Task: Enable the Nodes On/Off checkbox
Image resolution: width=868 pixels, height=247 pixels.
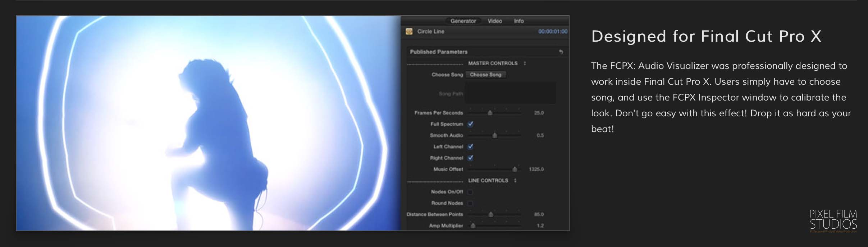Action: point(470,192)
